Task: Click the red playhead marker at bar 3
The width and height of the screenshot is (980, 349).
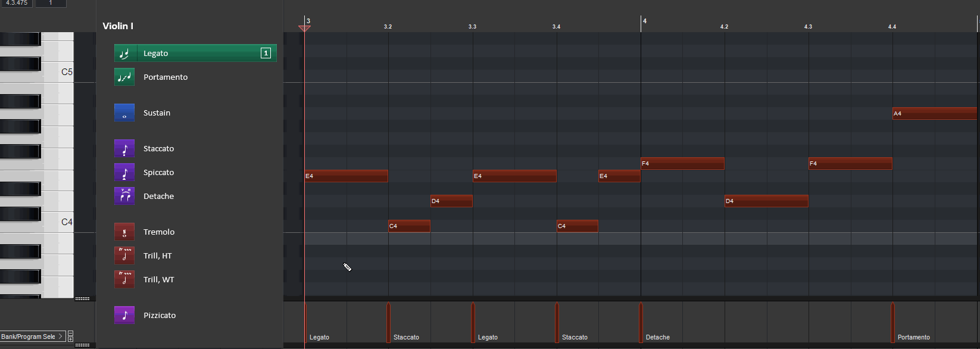Action: tap(304, 28)
